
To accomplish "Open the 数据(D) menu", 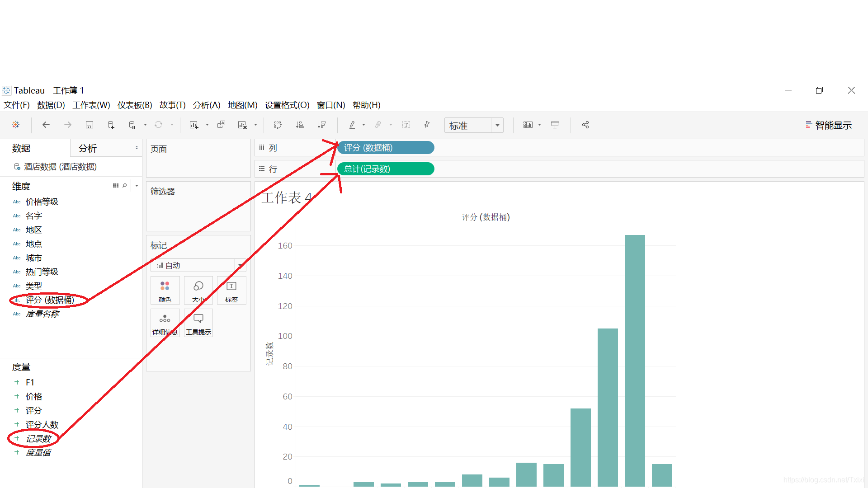I will coord(51,105).
